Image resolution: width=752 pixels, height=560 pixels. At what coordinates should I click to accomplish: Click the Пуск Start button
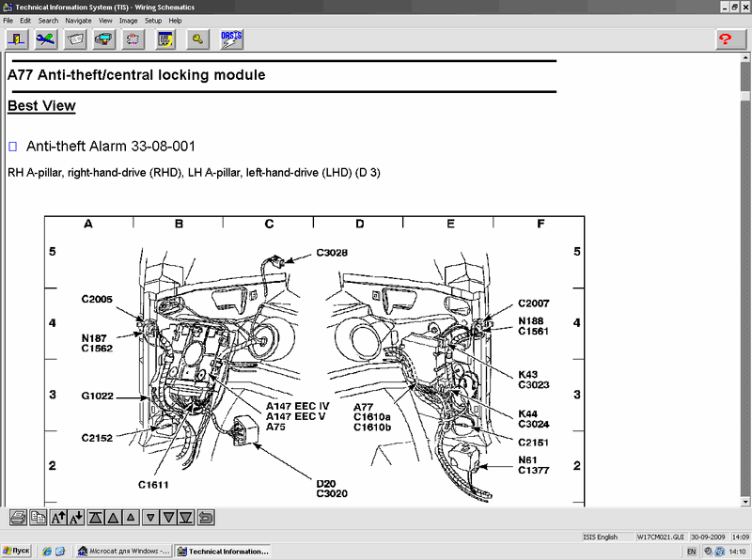(x=17, y=552)
